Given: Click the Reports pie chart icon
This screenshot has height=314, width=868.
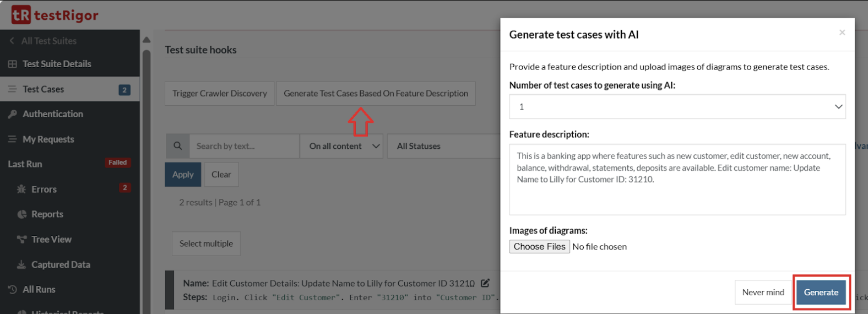Looking at the screenshot, I should pyautogui.click(x=22, y=214).
